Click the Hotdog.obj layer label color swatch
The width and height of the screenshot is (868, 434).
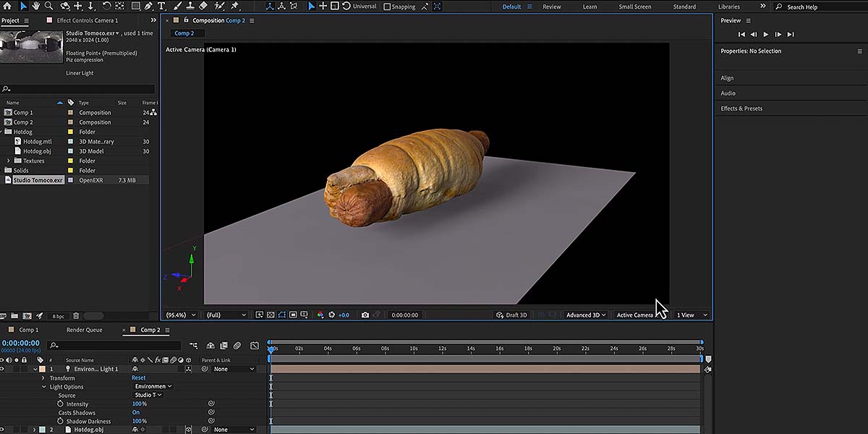coord(42,430)
